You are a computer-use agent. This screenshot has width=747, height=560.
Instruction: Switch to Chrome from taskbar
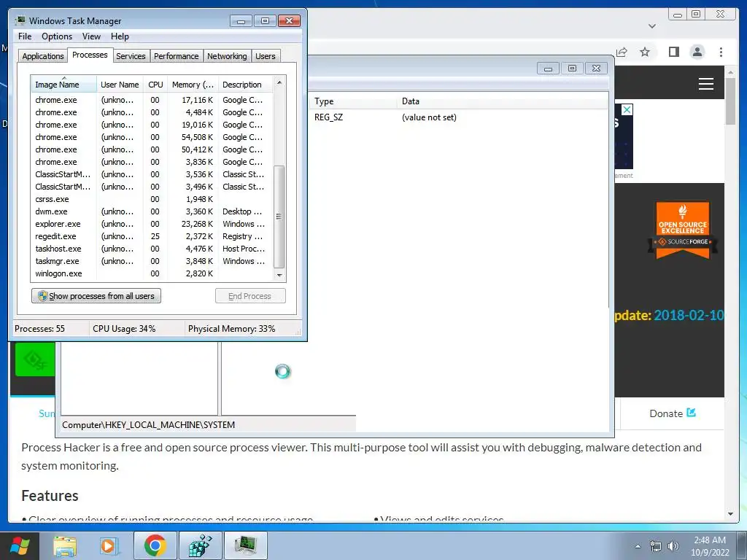click(x=155, y=545)
